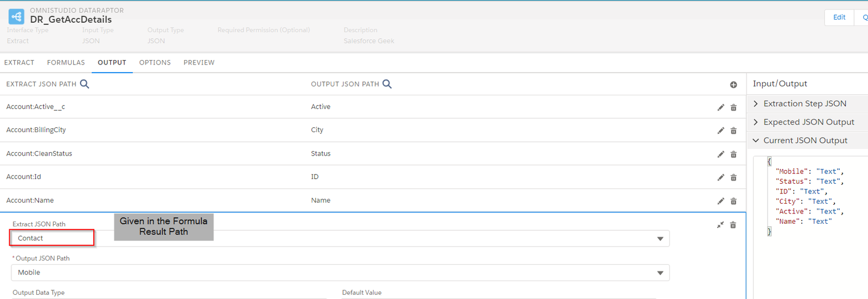Delete the Account:BillingCity mapping row

point(733,131)
